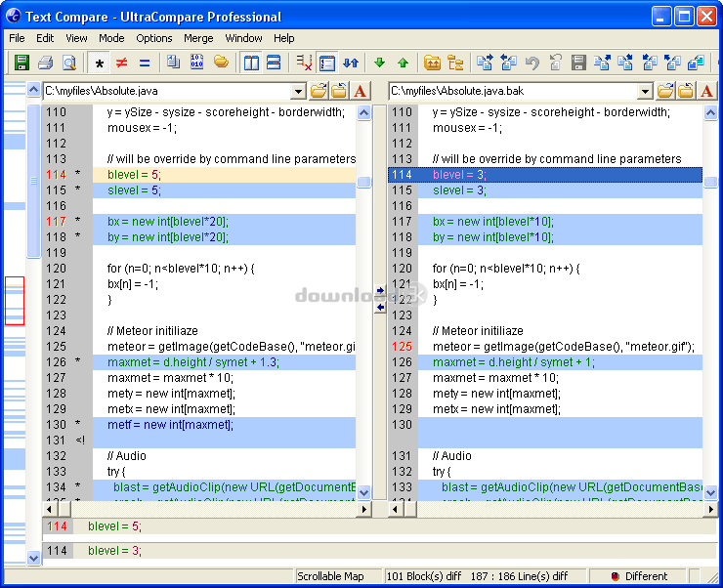The image size is (723, 588).
Task: Click center left-pointing merge arrow button
Action: [x=380, y=307]
